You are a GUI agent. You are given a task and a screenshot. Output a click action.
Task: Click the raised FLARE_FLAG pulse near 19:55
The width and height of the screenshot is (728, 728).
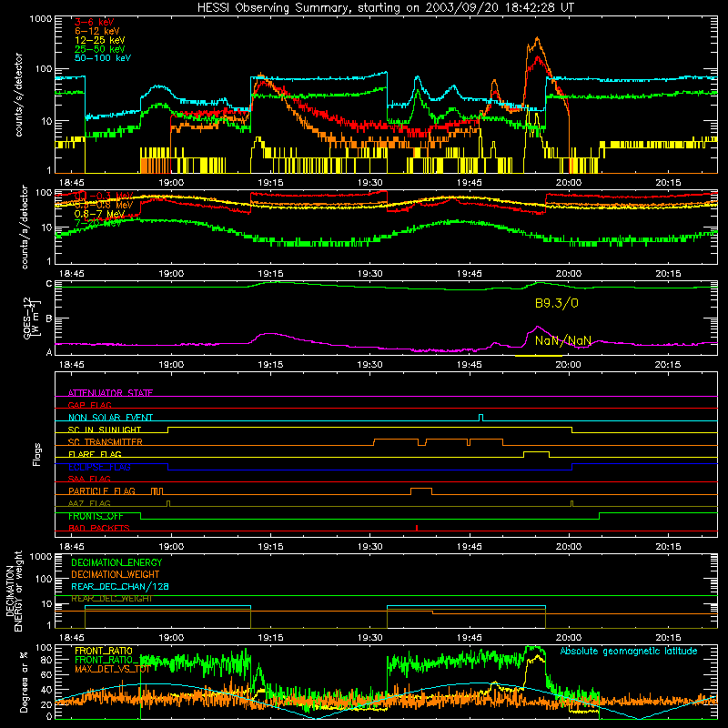(x=536, y=454)
